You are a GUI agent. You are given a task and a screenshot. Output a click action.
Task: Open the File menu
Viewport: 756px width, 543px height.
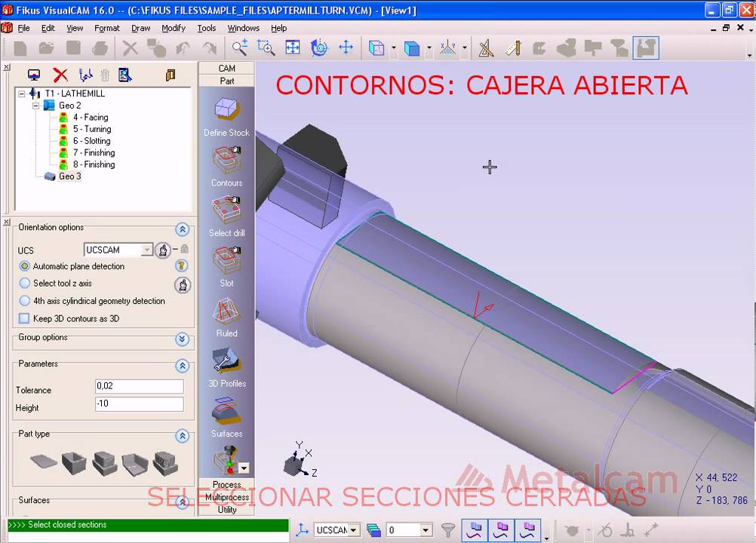click(23, 28)
